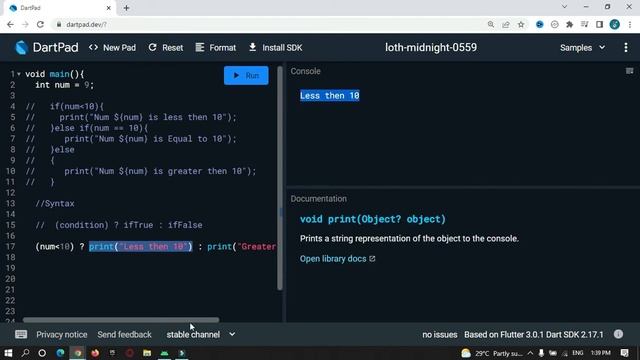Image resolution: width=640 pixels, height=360 pixels.
Task: Open DartPad three-dot overflow menu
Action: pos(626,48)
